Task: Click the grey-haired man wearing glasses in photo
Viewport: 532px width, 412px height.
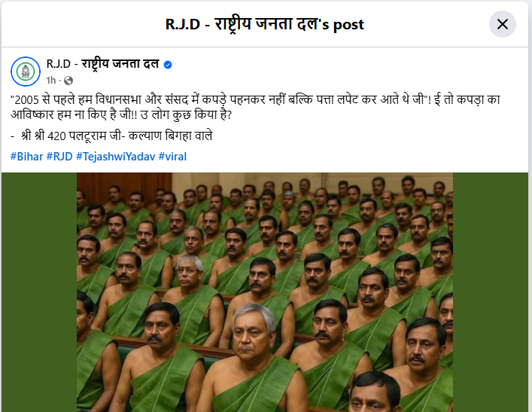Action: (189, 272)
